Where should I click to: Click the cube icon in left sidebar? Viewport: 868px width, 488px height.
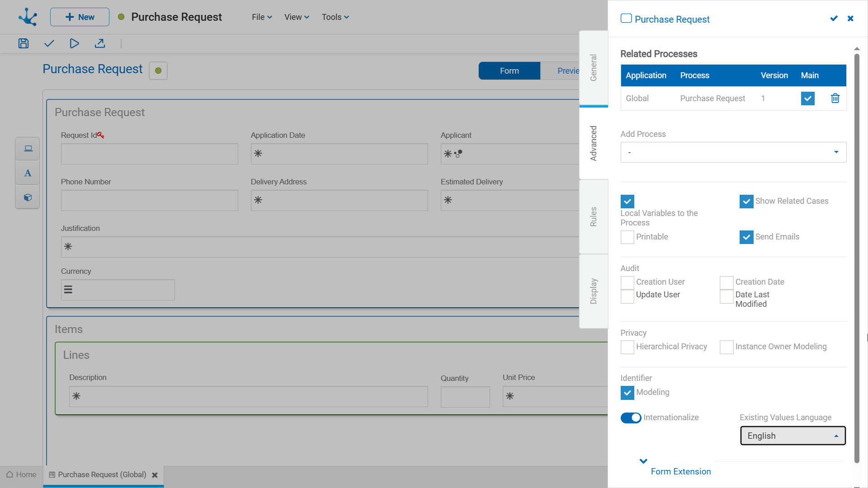[x=28, y=197]
